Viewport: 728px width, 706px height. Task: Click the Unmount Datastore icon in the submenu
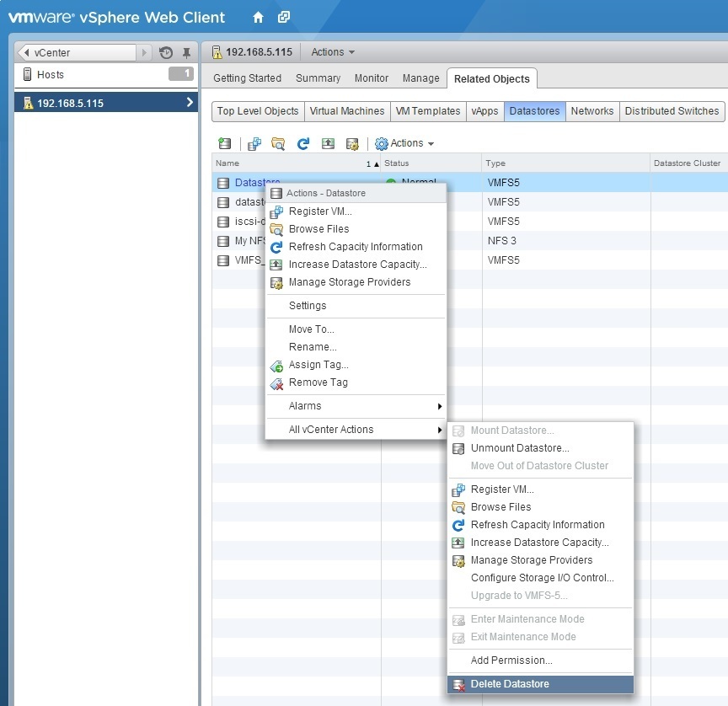pos(458,449)
